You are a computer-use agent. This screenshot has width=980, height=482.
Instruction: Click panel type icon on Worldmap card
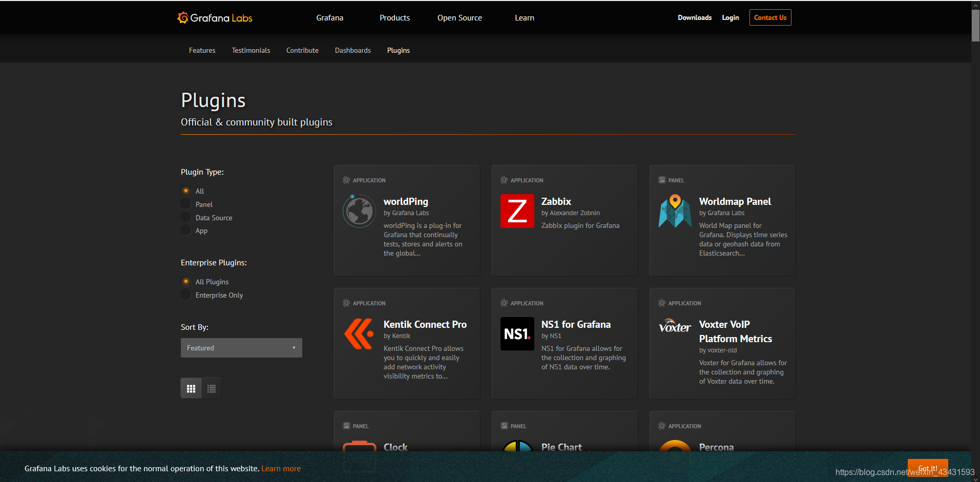point(662,180)
